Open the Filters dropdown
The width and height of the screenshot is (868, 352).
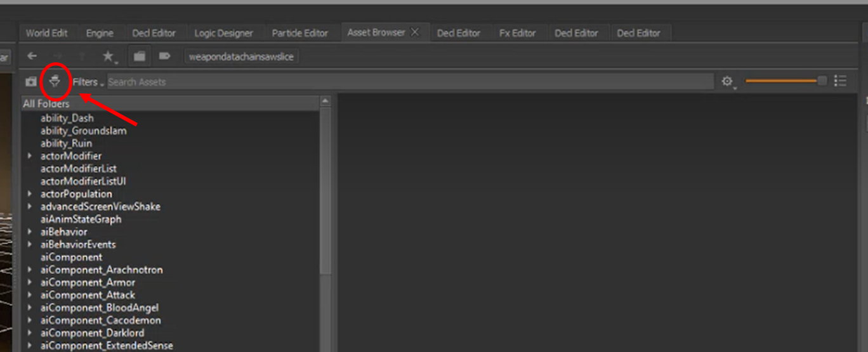[88, 82]
